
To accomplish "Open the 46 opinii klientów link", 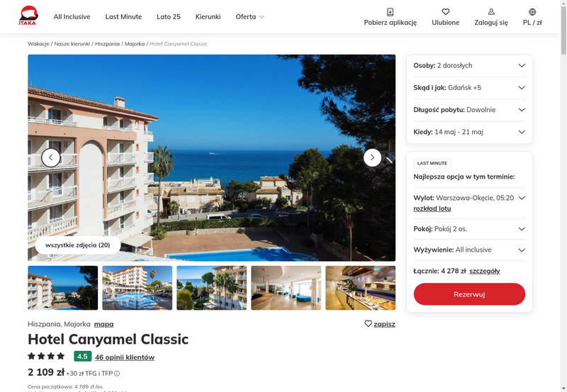I will point(125,357).
